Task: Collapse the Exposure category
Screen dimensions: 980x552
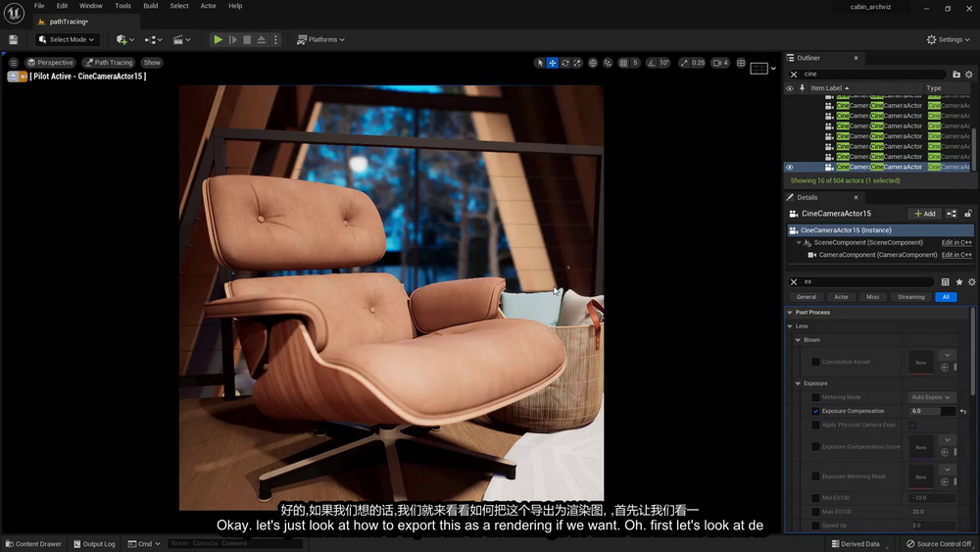Action: pyautogui.click(x=798, y=383)
